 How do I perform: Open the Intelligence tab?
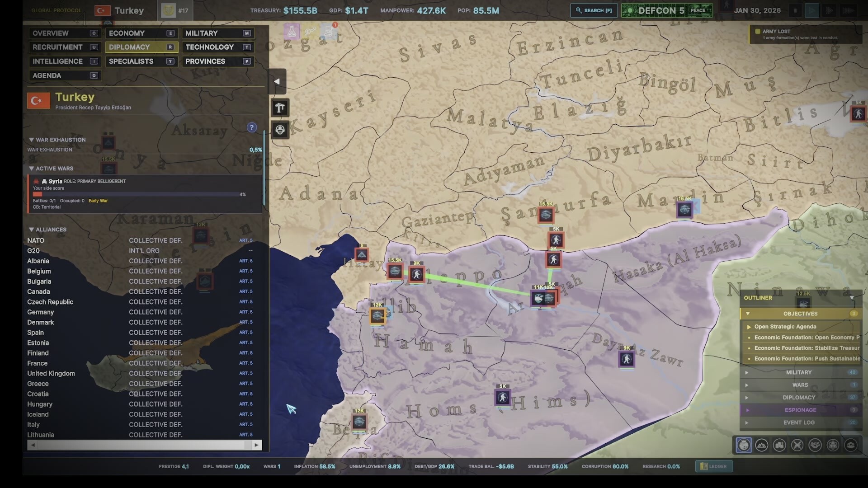coord(64,61)
